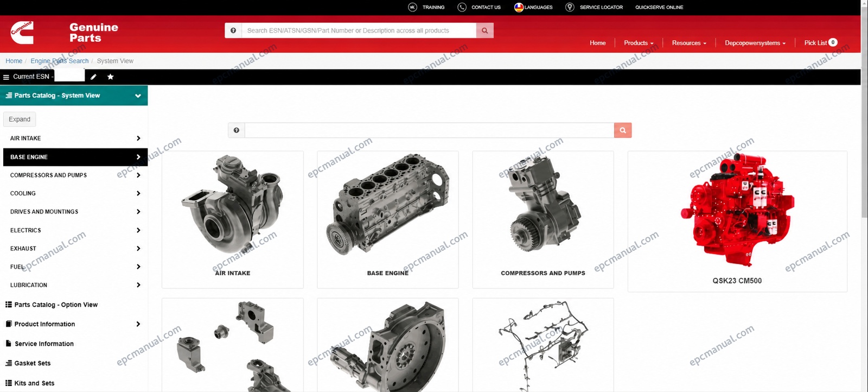Open Gasket Sets section
Viewport: 868px width, 392px height.
coord(33,363)
